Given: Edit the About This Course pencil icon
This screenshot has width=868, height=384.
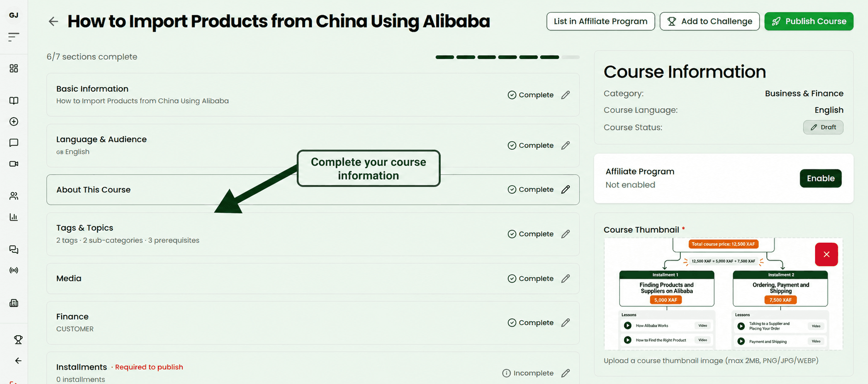Looking at the screenshot, I should (566, 189).
